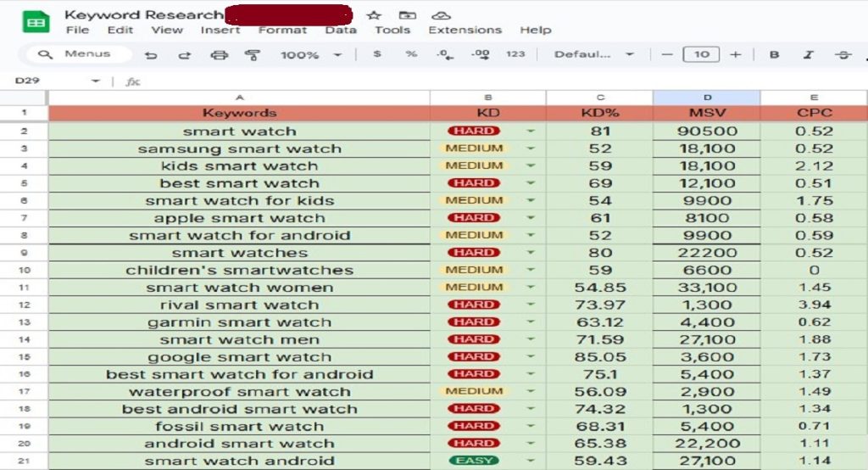The width and height of the screenshot is (868, 470).
Task: Select the 'best smart watch for android' cell
Action: [x=239, y=374]
